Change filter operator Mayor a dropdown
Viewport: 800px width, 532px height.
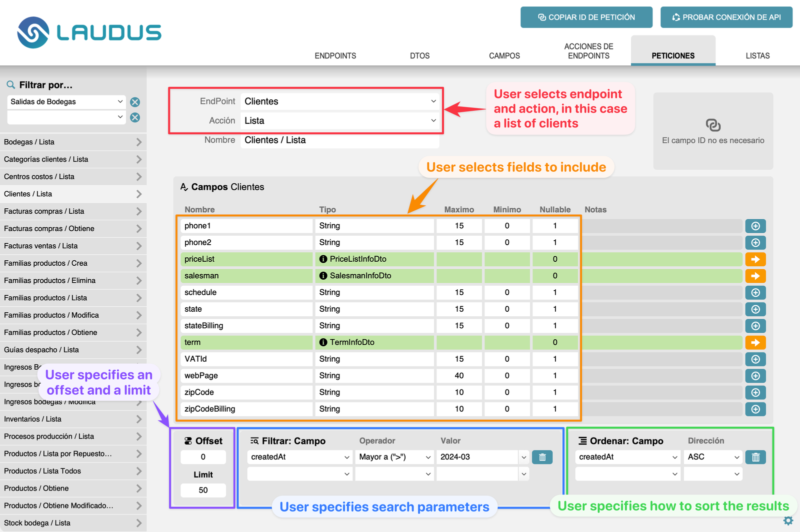pos(394,457)
